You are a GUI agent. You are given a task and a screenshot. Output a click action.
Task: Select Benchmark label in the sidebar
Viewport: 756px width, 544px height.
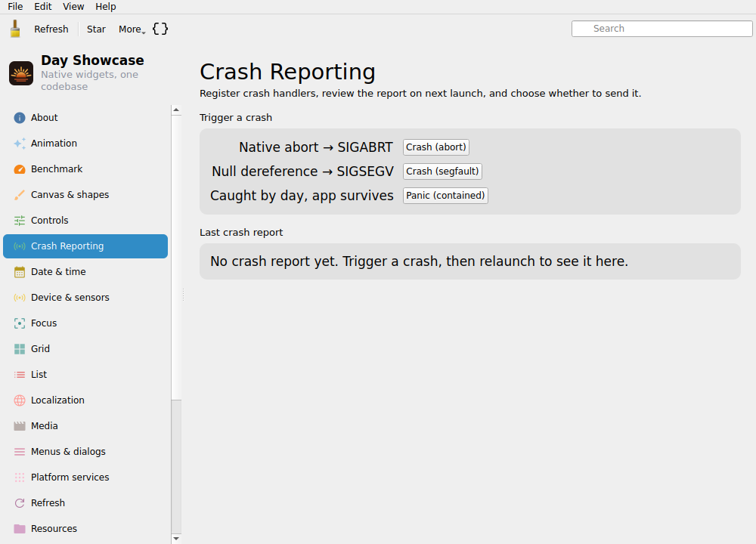[x=57, y=169]
